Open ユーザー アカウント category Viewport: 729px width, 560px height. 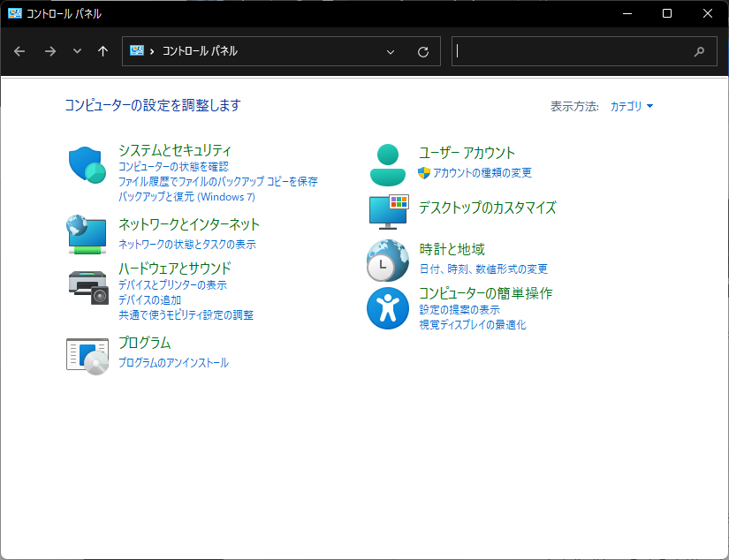pos(467,153)
